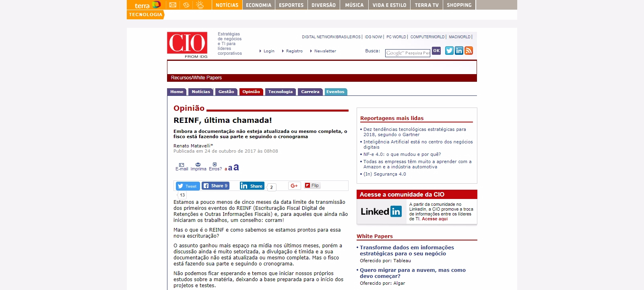Select the Opinião tab
Image resolution: width=644 pixels, height=290 pixels.
[251, 92]
